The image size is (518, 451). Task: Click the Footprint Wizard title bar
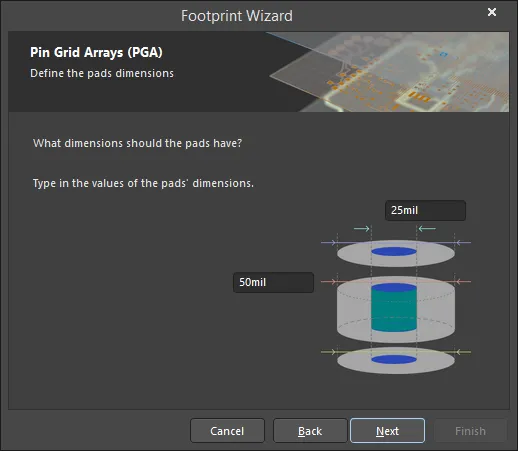(237, 16)
